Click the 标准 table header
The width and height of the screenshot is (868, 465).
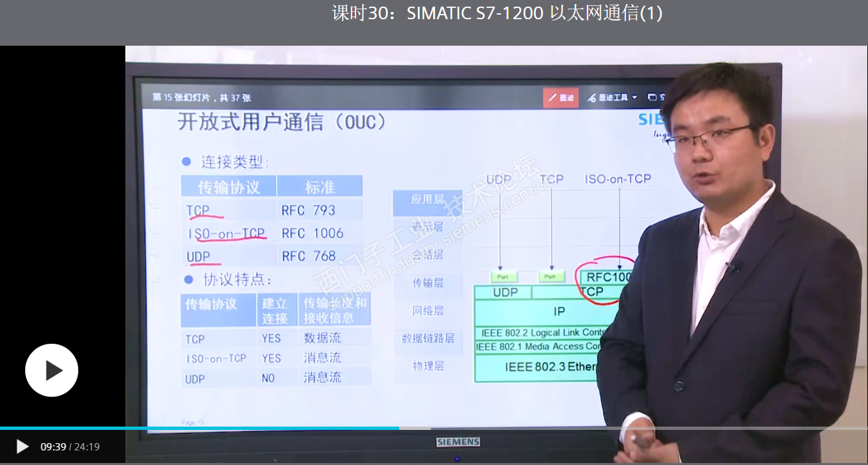pos(320,187)
